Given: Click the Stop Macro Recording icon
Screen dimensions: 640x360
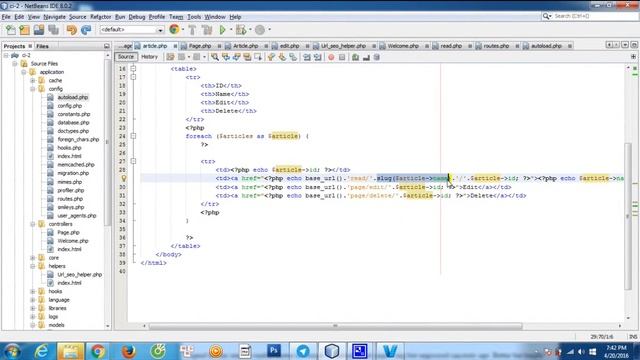Looking at the screenshot, I should point(342,57).
